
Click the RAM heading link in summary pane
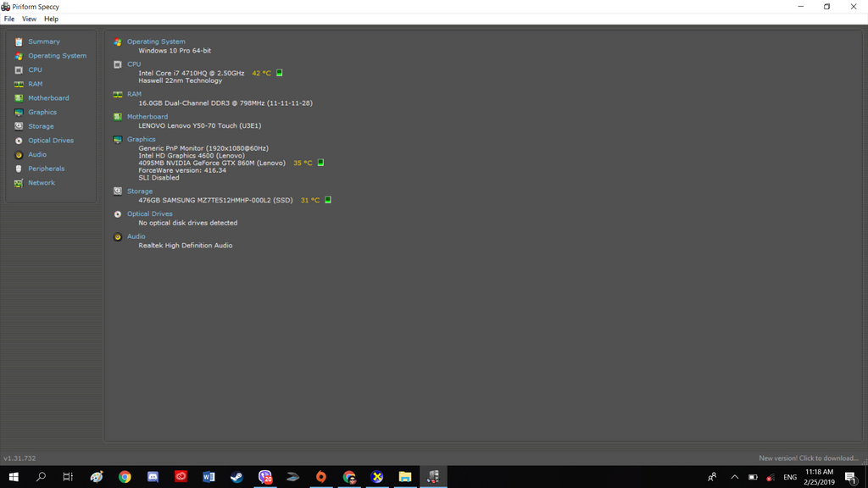134,94
